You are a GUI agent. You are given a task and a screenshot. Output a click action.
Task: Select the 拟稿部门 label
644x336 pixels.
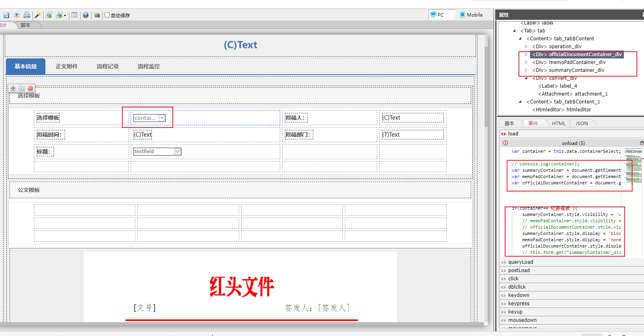click(299, 135)
